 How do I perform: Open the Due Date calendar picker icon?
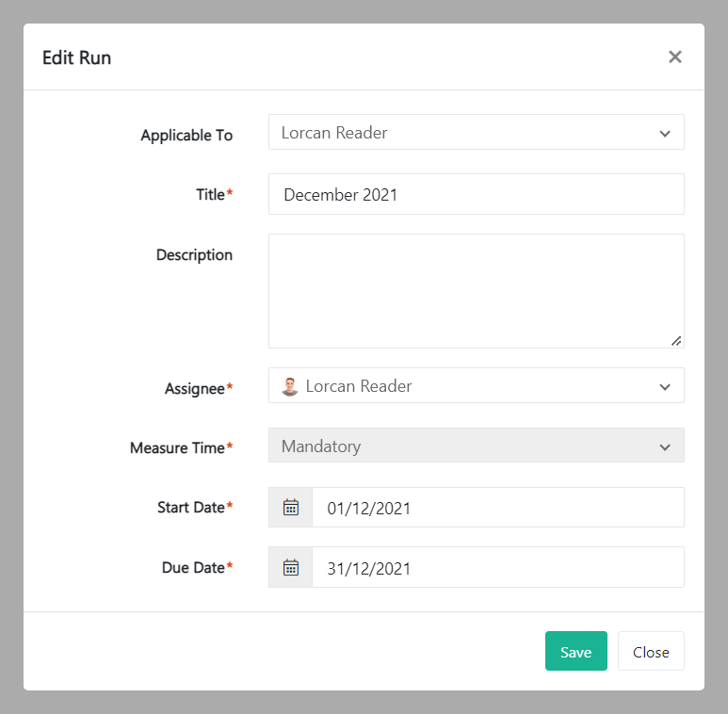coord(291,568)
